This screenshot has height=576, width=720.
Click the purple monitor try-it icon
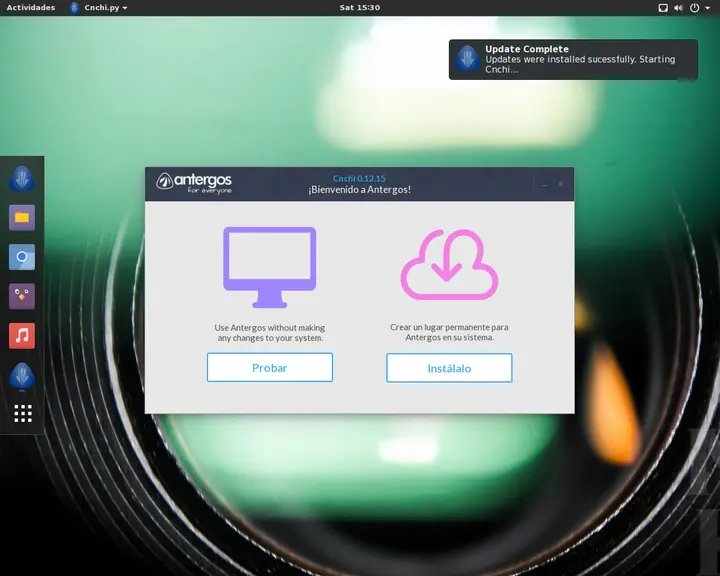270,267
